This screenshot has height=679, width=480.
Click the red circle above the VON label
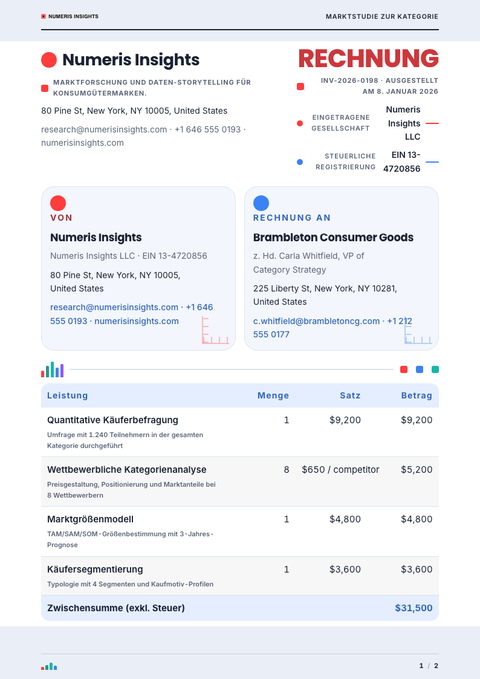58,203
